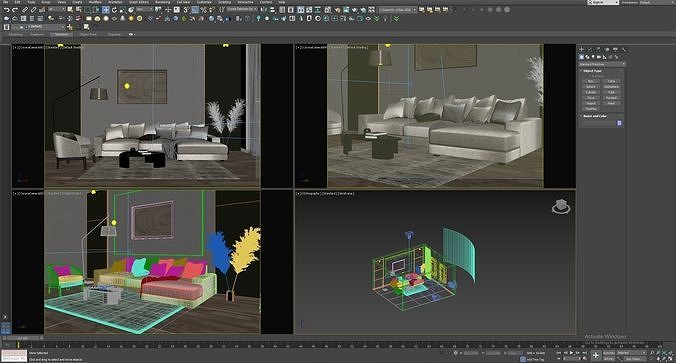This screenshot has height=363, width=676.
Task: Open the Modify tab in command panel
Action: [x=589, y=49]
